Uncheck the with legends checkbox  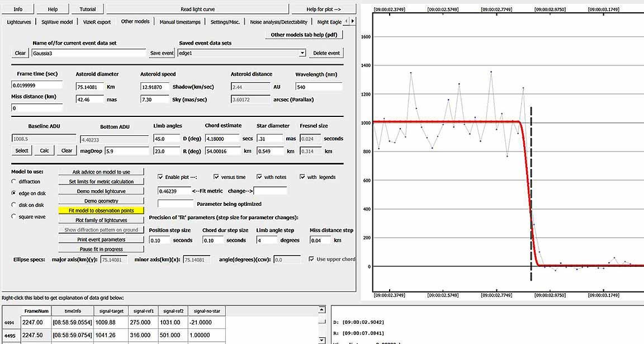pos(303,177)
